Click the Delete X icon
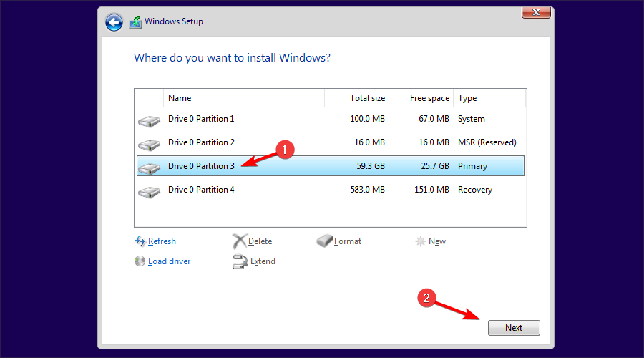This screenshot has height=358, width=644. tap(240, 241)
